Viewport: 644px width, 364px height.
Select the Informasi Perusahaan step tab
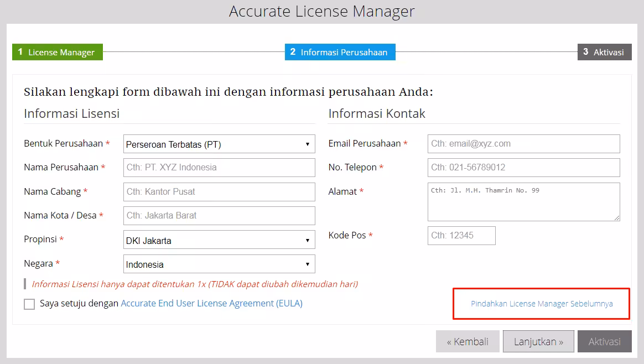click(x=340, y=52)
